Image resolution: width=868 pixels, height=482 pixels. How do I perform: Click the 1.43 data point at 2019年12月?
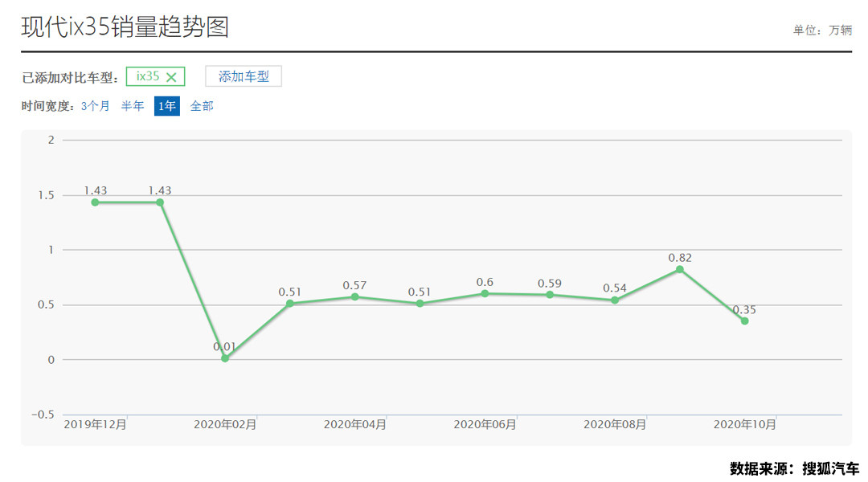coord(95,202)
